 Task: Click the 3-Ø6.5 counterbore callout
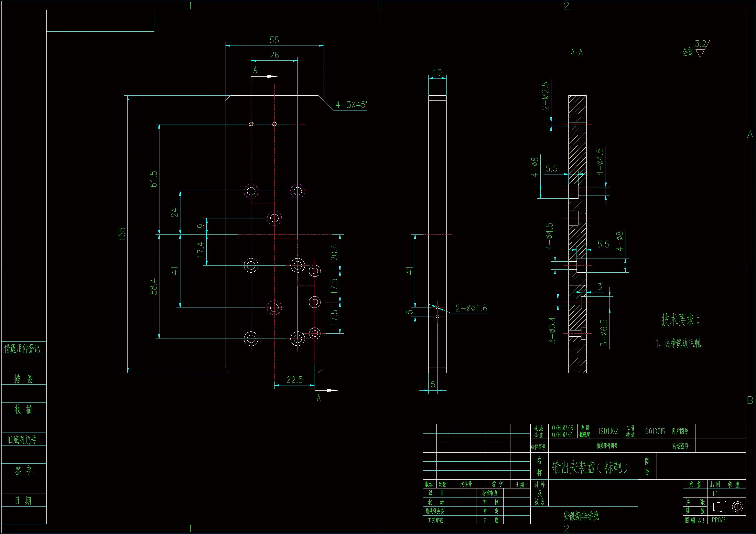click(604, 332)
